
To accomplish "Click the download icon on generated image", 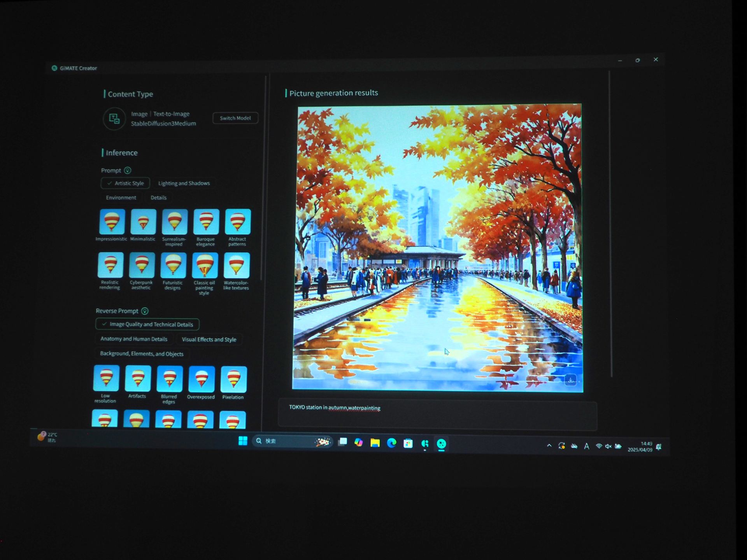I will pyautogui.click(x=570, y=380).
